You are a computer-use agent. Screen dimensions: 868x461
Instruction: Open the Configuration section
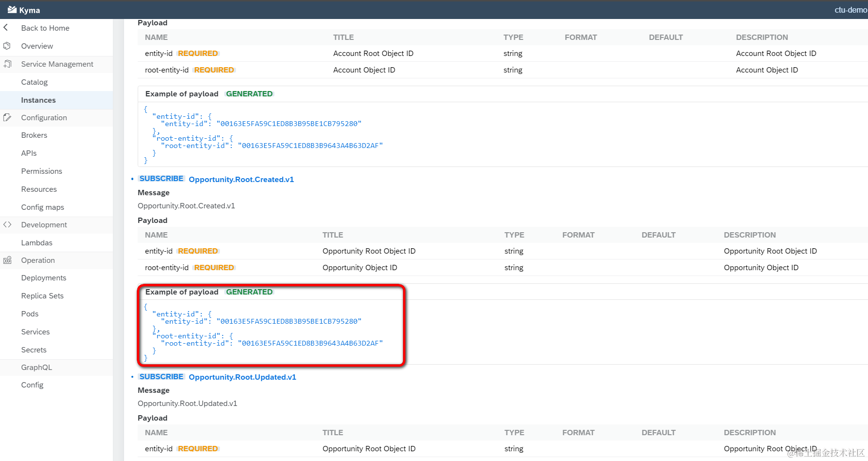point(44,118)
